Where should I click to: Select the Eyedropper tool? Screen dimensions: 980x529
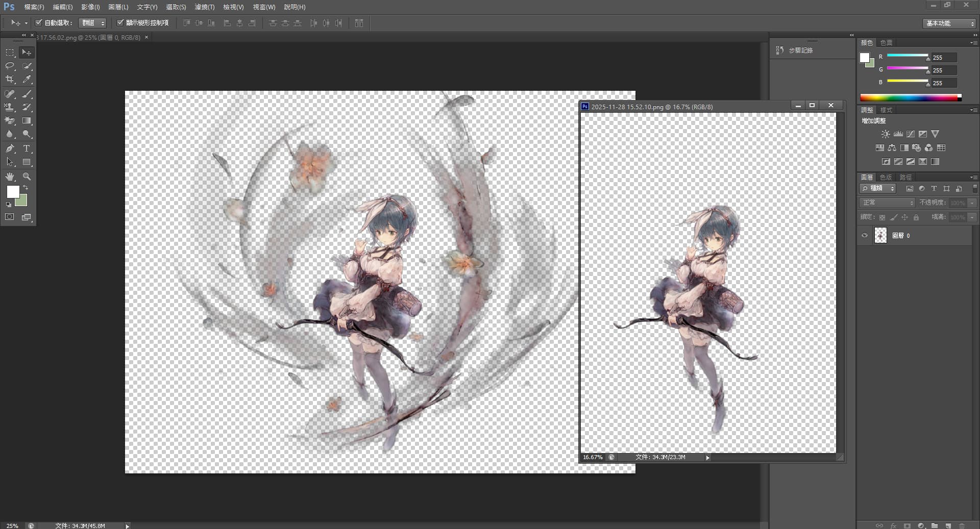tap(27, 80)
